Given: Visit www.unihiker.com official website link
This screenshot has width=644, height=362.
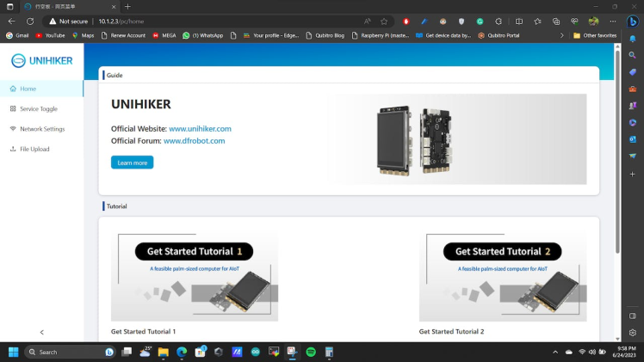Looking at the screenshot, I should 200,129.
